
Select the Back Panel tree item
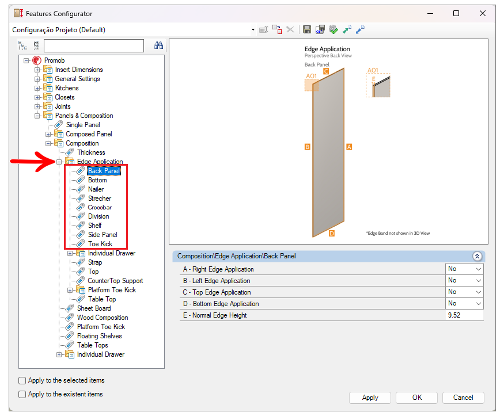pos(104,171)
